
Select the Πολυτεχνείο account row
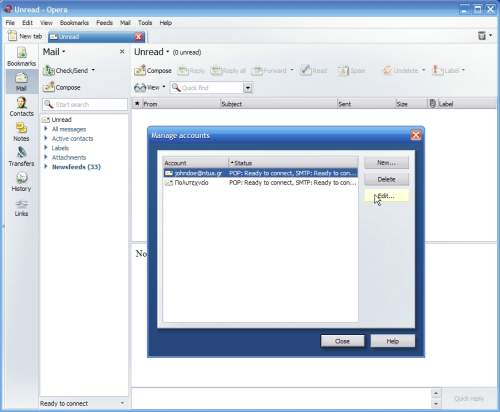(x=260, y=183)
